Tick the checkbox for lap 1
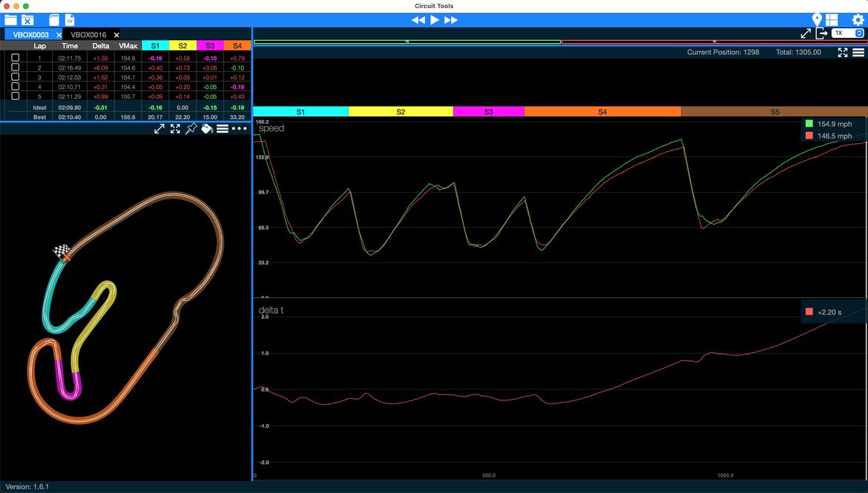 pos(15,58)
